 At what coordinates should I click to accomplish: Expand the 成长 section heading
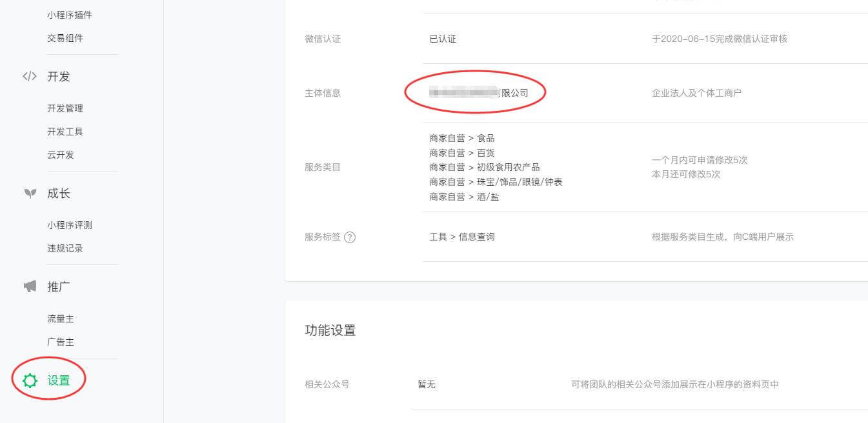[x=59, y=193]
